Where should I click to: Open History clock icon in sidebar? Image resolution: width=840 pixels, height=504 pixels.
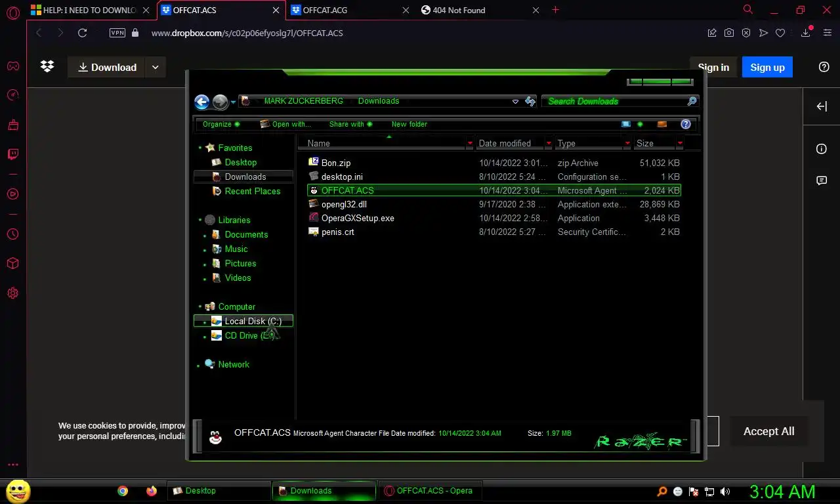(x=12, y=234)
